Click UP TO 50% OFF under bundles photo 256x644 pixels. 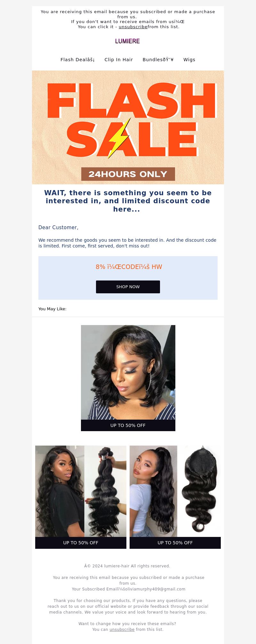(x=81, y=543)
